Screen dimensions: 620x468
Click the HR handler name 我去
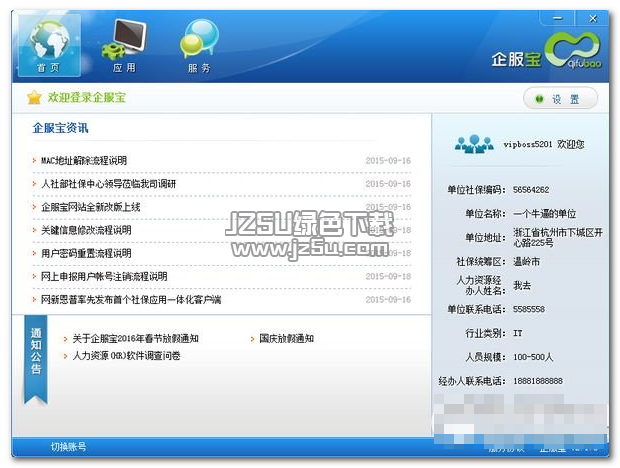point(522,285)
